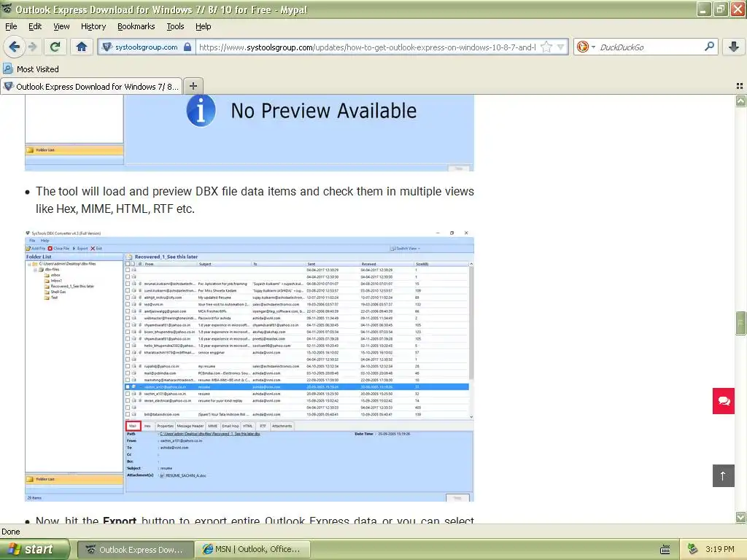
Task: Switch to MSN Outlook taskbar window
Action: click(x=252, y=549)
